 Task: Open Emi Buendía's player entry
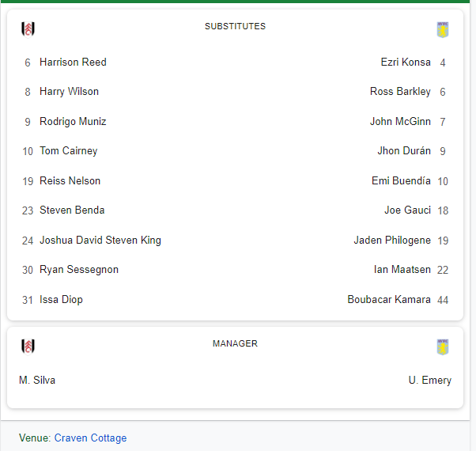[401, 181]
